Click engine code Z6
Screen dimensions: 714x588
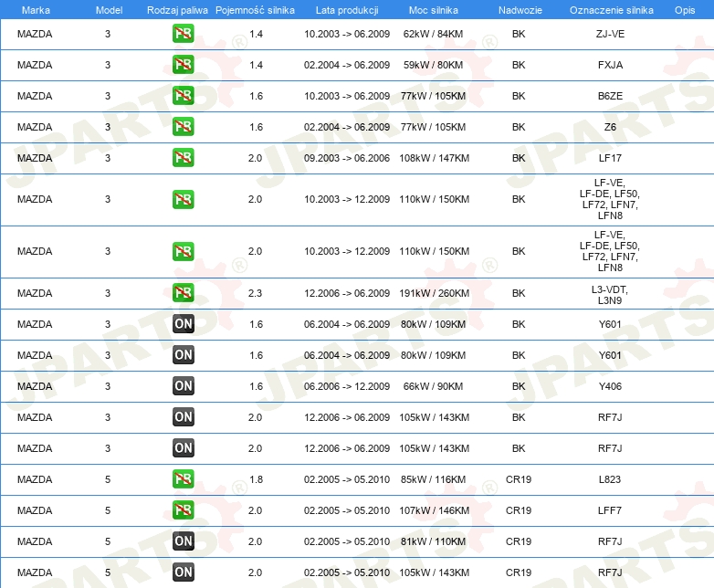pos(610,127)
